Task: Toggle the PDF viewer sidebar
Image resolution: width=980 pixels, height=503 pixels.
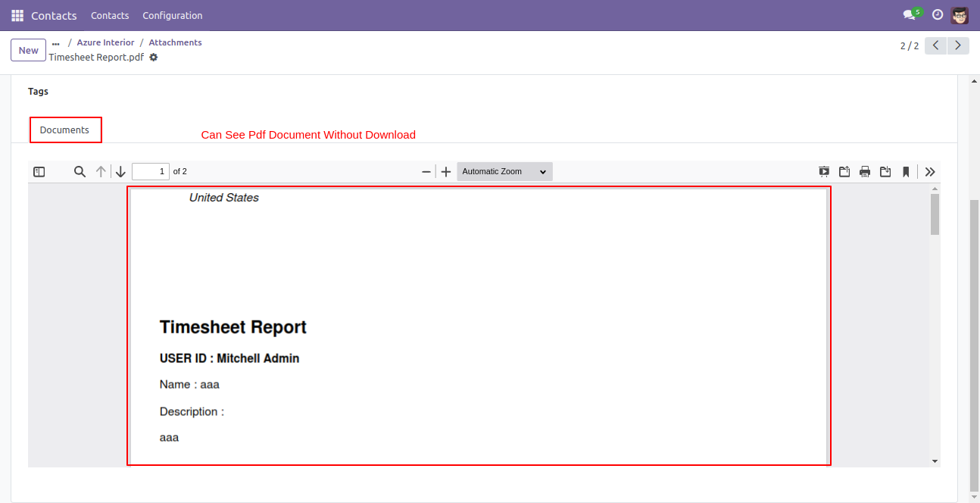Action: (39, 172)
